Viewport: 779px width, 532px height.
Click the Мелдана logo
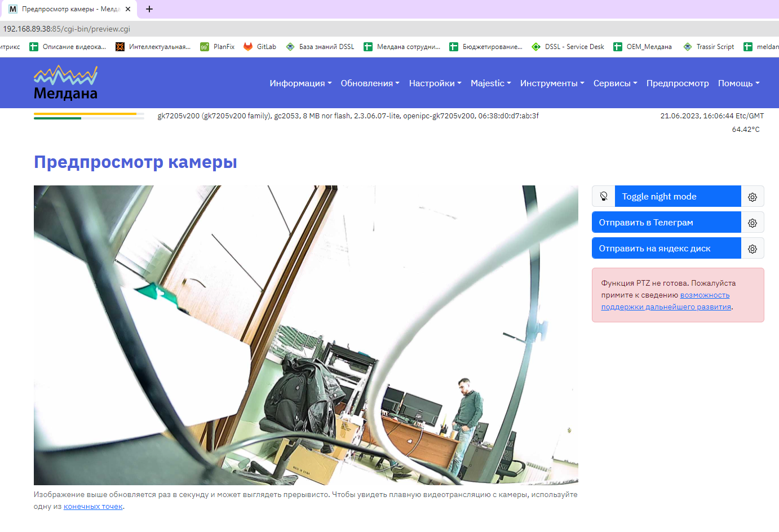(65, 83)
